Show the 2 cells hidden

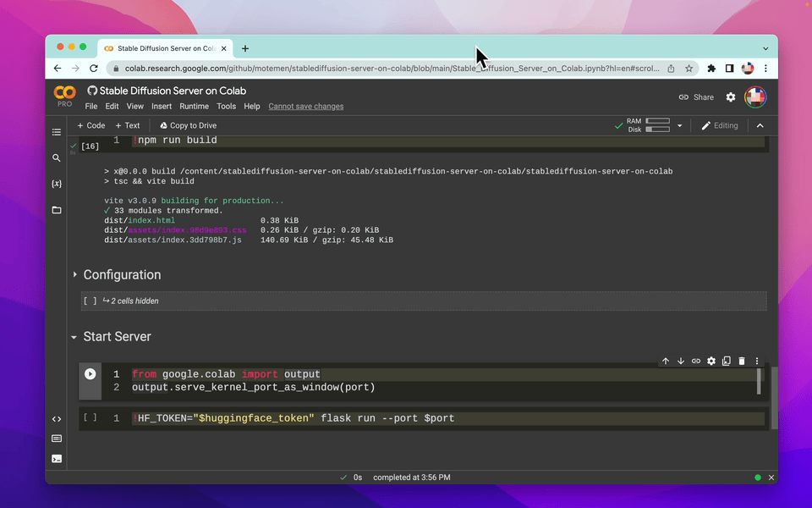424,301
